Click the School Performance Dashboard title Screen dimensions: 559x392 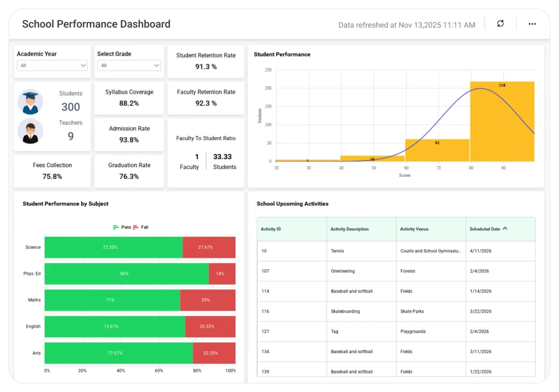pos(96,24)
